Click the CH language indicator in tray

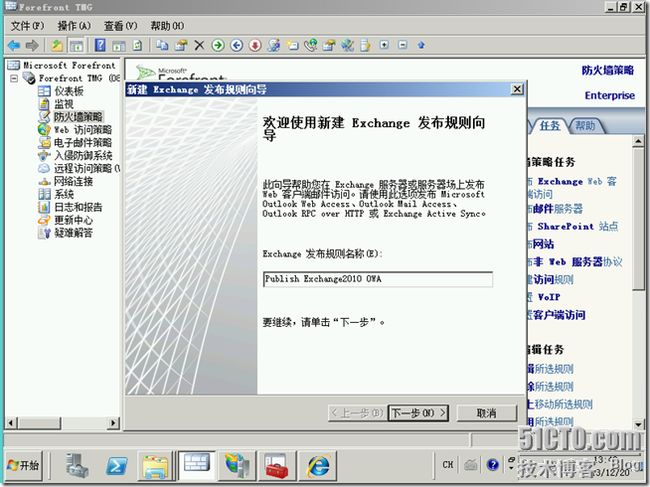pos(448,465)
